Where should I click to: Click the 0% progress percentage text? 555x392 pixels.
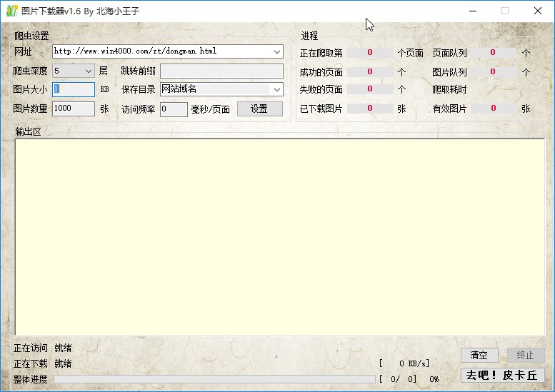pyautogui.click(x=434, y=379)
